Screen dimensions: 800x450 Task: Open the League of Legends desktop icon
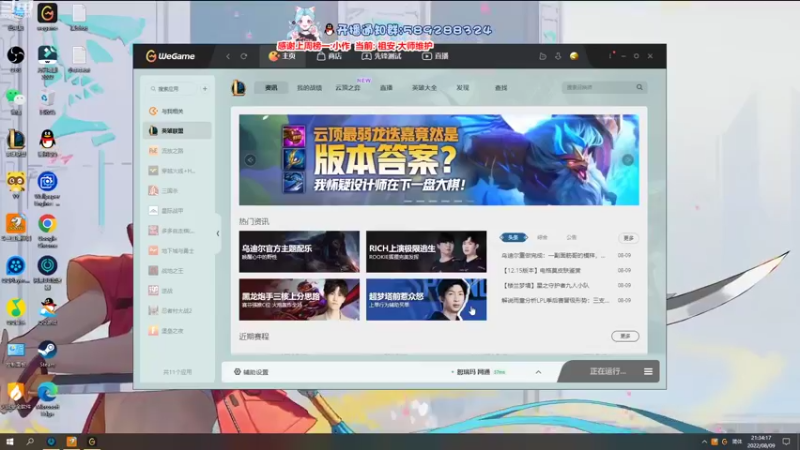[x=16, y=142]
